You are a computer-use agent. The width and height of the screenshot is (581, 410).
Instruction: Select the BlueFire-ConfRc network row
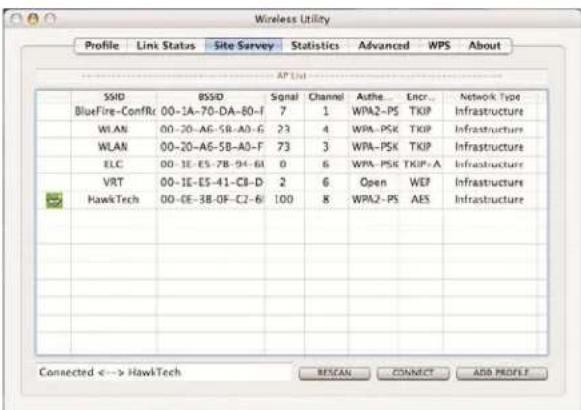292,111
